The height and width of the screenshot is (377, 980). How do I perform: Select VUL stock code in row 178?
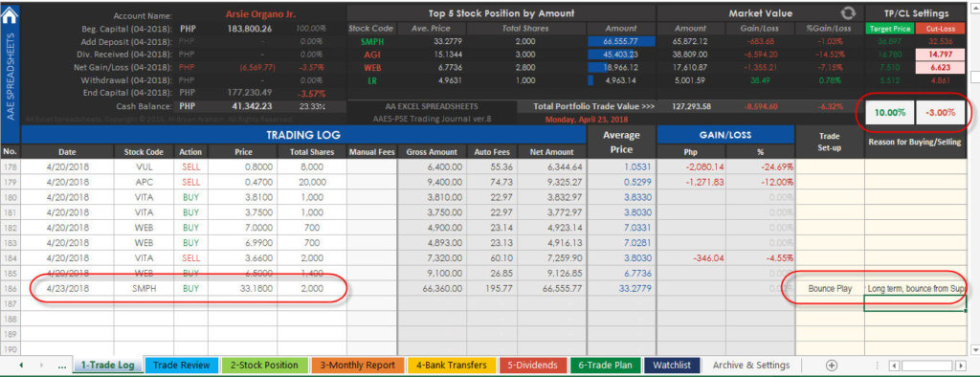coord(144,166)
